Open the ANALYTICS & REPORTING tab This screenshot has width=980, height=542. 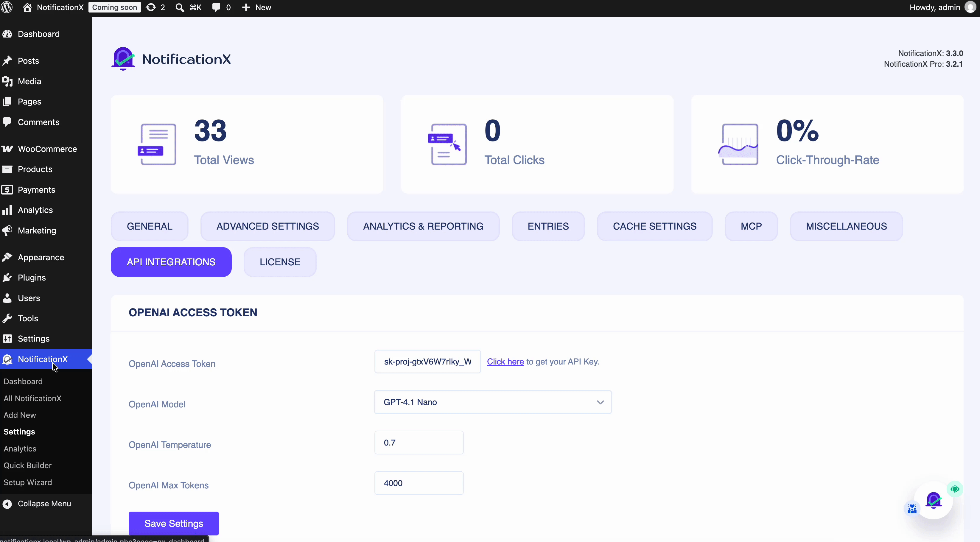tap(423, 226)
